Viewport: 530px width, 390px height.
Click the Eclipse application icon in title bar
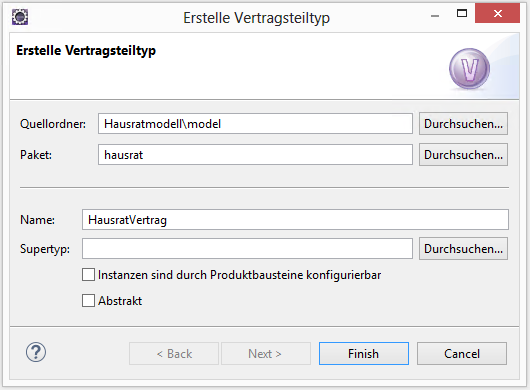click(20, 17)
